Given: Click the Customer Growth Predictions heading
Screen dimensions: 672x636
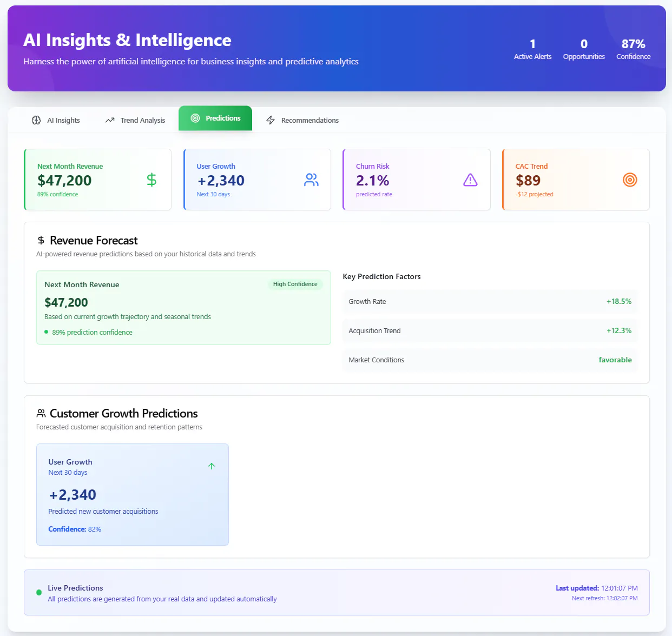Looking at the screenshot, I should coord(124,413).
